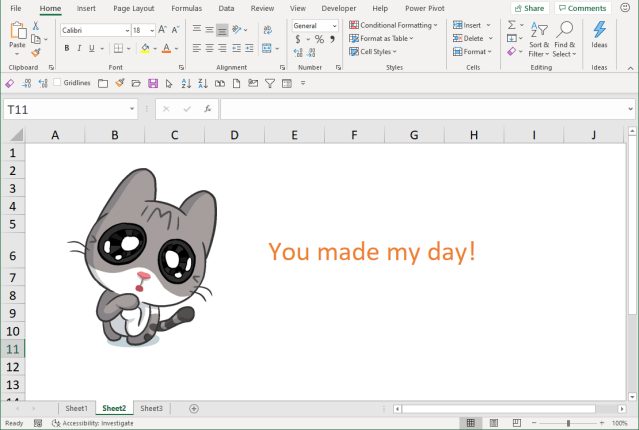The image size is (639, 430).
Task: Switch to Page Layout view in status bar
Action: [x=494, y=423]
